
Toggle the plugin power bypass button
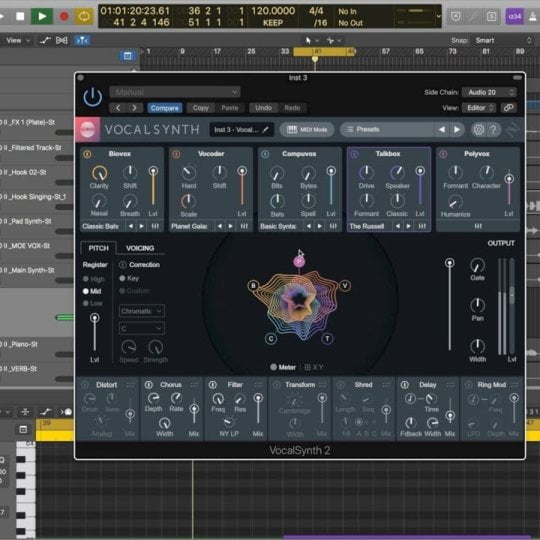point(93,97)
